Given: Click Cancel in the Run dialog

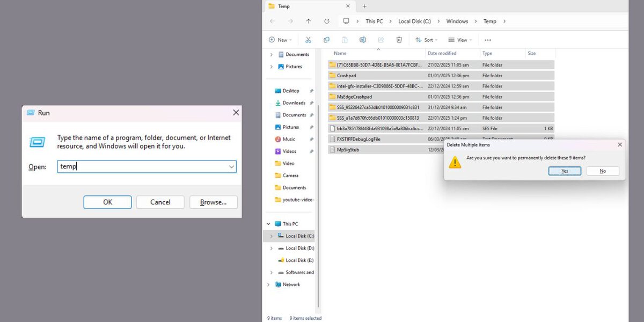Looking at the screenshot, I should pos(160,202).
